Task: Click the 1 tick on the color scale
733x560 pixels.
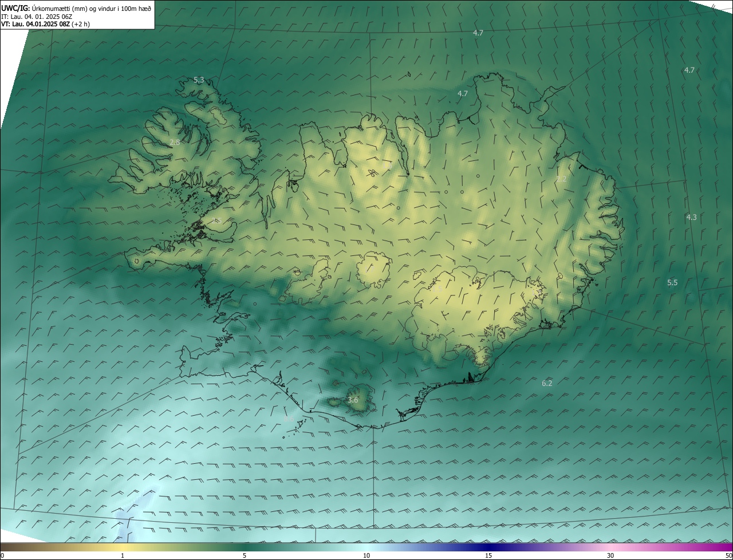Action: click(123, 555)
